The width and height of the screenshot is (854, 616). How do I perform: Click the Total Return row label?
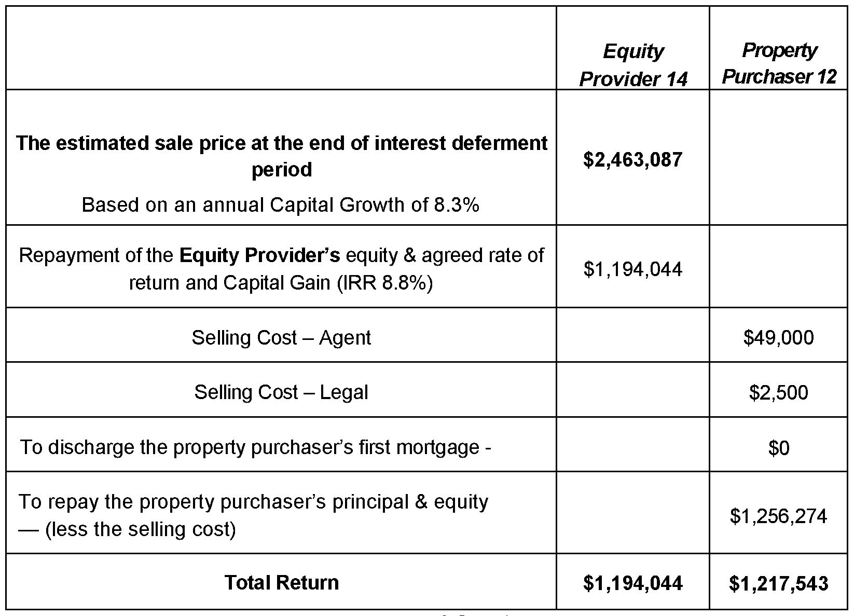click(x=281, y=582)
